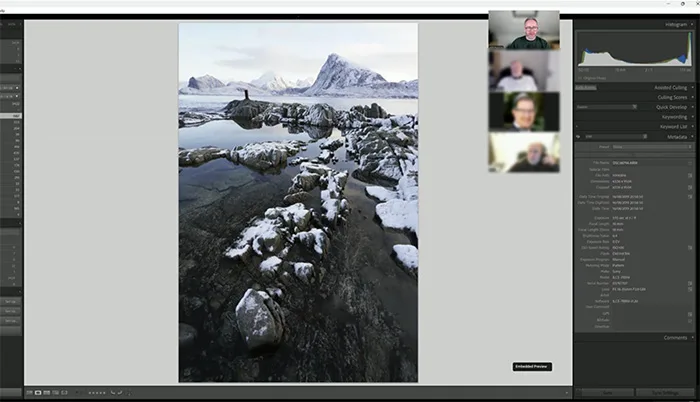This screenshot has width=700, height=402.
Task: Switch to Grid view in toolbar
Action: 28,393
